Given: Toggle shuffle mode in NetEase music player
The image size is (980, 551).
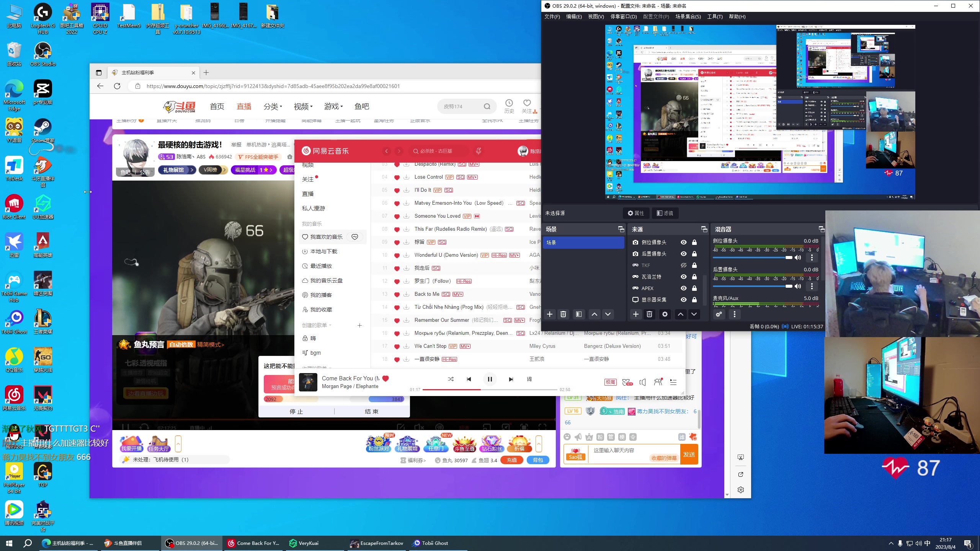Looking at the screenshot, I should tap(451, 379).
